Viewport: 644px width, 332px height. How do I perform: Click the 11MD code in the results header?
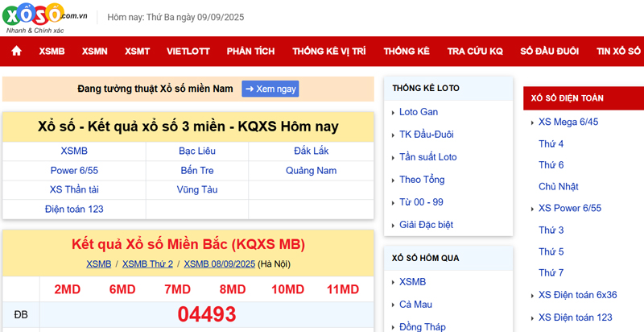343,289
